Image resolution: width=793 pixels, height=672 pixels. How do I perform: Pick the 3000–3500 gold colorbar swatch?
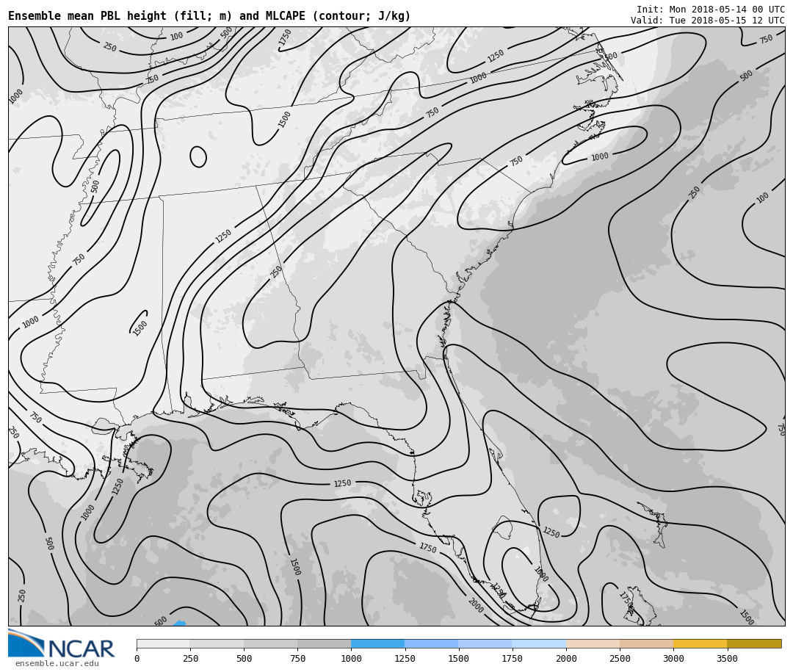coord(700,643)
